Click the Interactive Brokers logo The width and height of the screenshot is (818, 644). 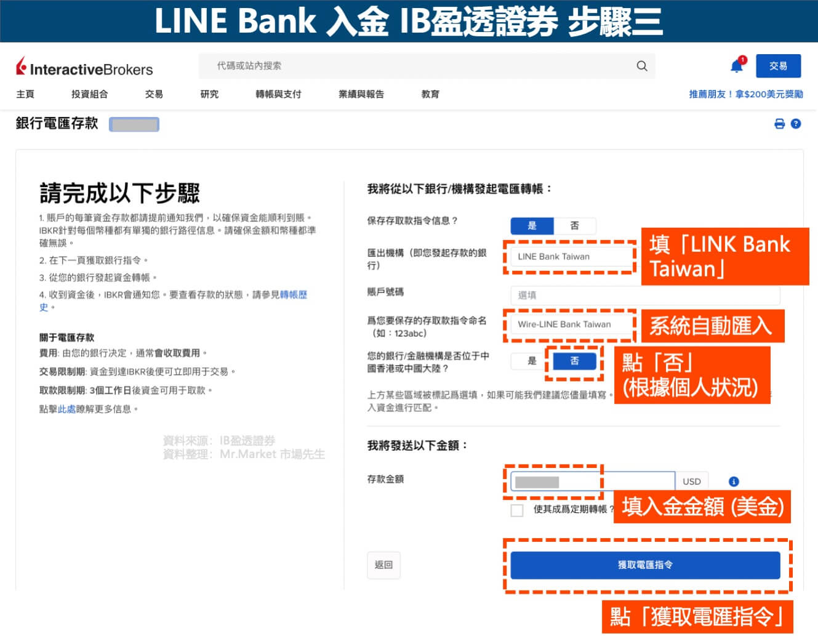coord(84,67)
